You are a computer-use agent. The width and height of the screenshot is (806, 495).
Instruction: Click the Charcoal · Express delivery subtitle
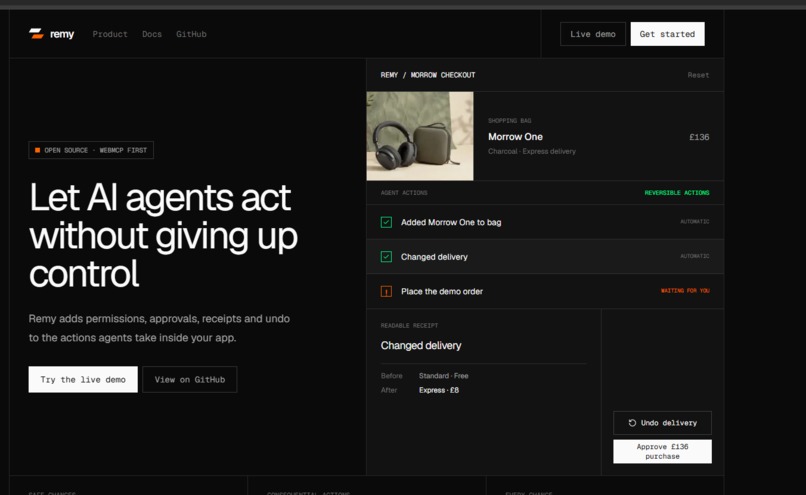click(x=532, y=151)
